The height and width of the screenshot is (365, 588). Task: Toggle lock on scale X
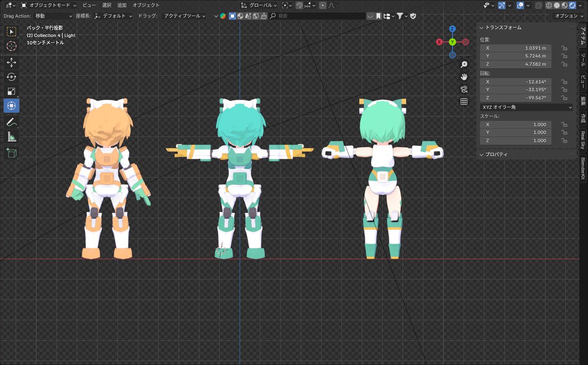(564, 125)
